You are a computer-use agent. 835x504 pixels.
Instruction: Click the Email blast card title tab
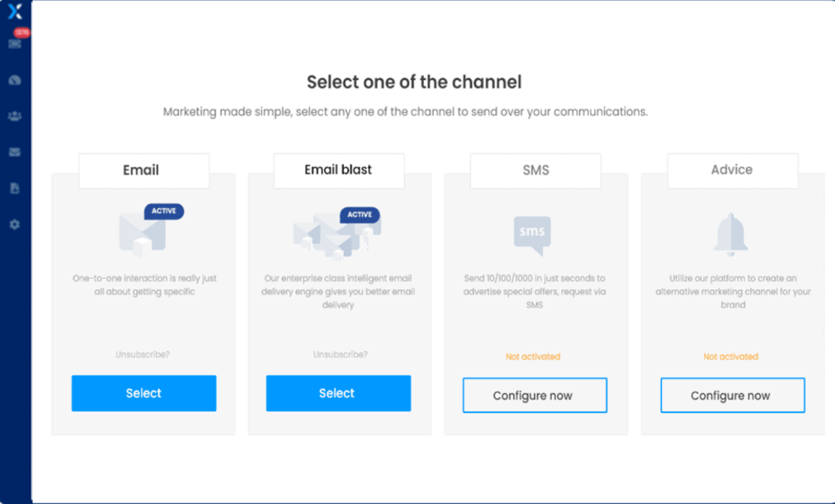click(x=339, y=171)
